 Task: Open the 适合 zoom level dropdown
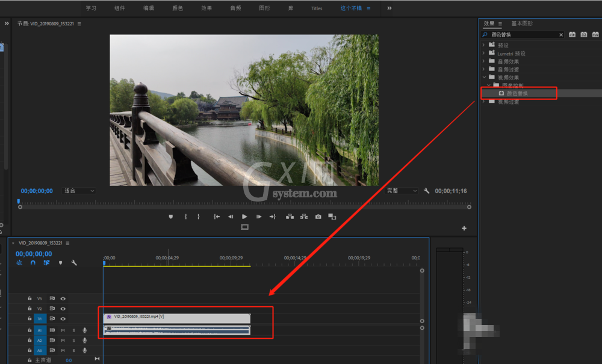tap(79, 191)
